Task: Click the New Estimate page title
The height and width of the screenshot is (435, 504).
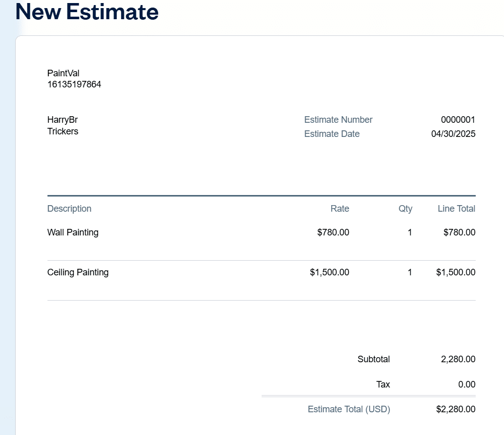Action: point(86,12)
